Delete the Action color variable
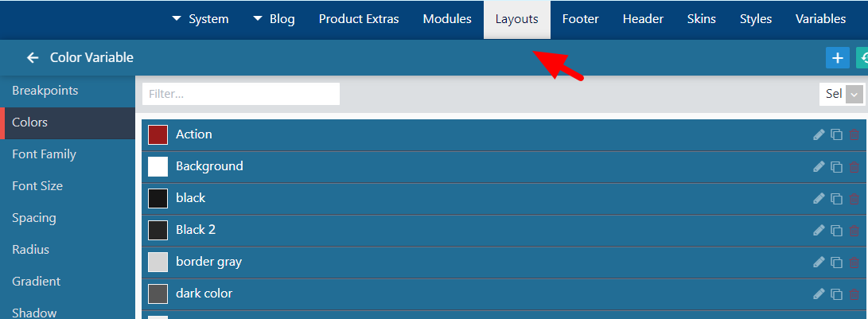The width and height of the screenshot is (868, 319). (854, 134)
